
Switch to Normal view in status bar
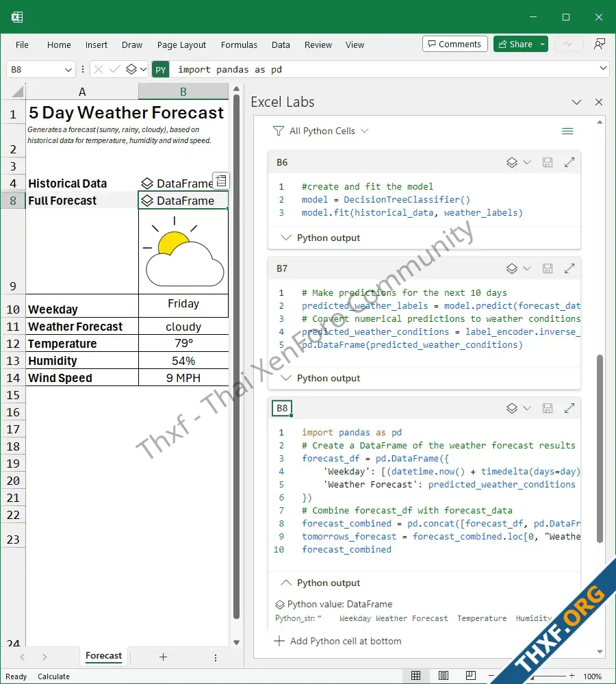click(x=415, y=676)
